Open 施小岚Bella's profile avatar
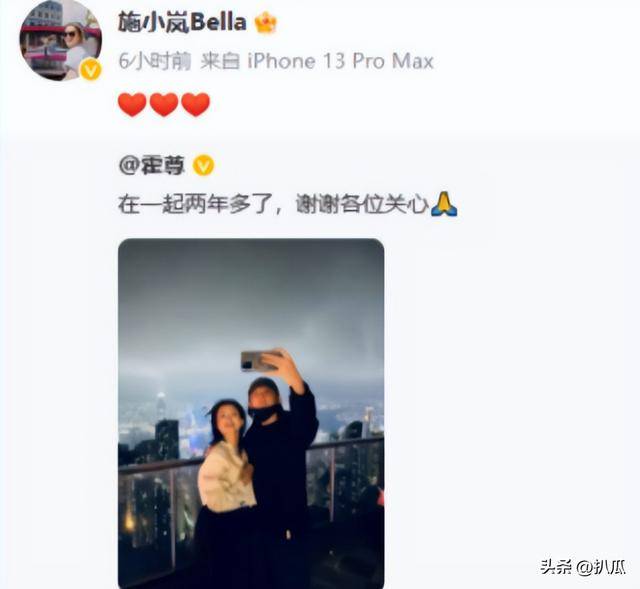Viewport: 640px width, 589px height. point(60,40)
